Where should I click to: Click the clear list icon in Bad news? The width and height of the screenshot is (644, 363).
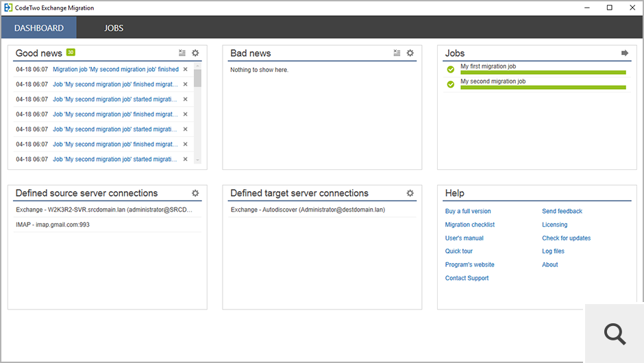click(397, 53)
